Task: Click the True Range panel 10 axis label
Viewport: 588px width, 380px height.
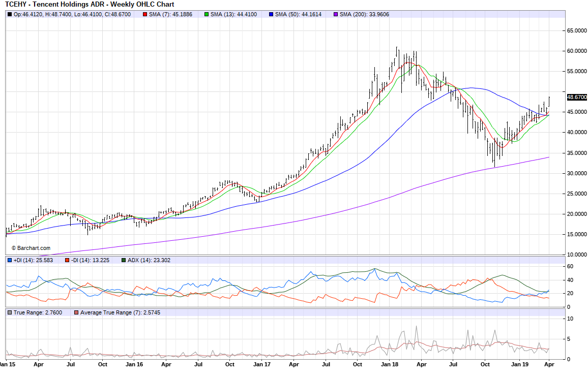Action: click(x=570, y=319)
